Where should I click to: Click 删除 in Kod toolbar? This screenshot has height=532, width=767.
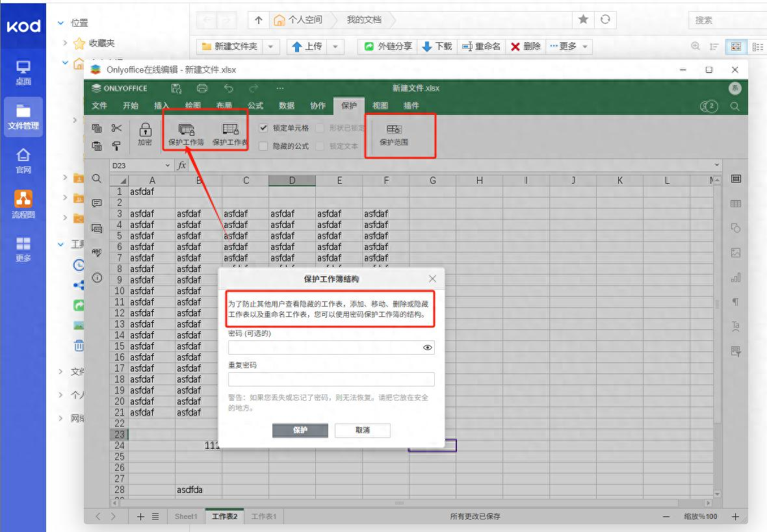coord(526,47)
